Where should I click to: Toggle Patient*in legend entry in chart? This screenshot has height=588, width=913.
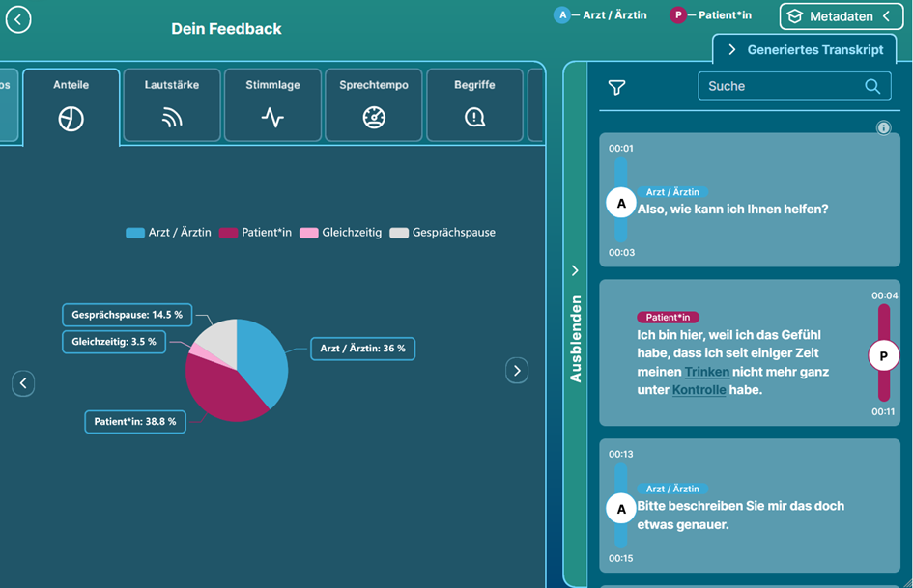[x=255, y=233]
